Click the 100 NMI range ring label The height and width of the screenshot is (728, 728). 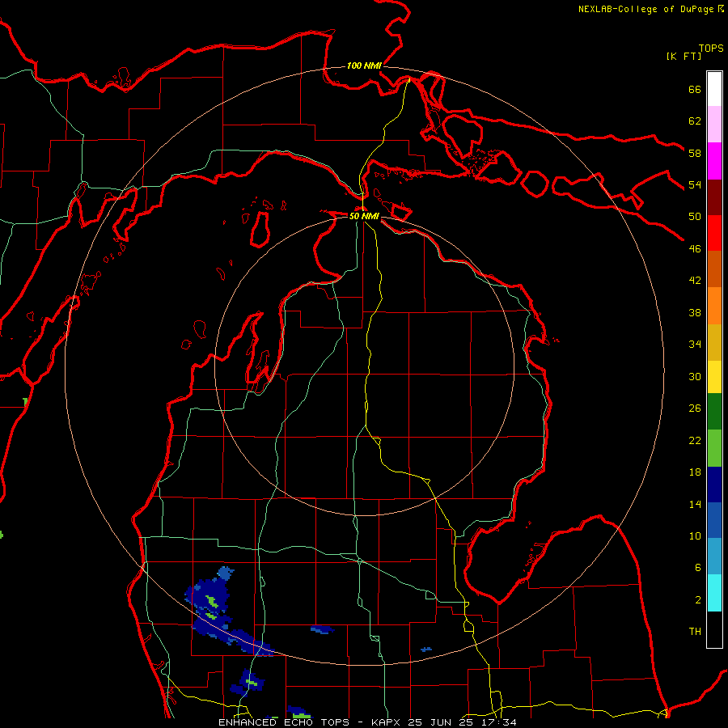[x=364, y=66]
